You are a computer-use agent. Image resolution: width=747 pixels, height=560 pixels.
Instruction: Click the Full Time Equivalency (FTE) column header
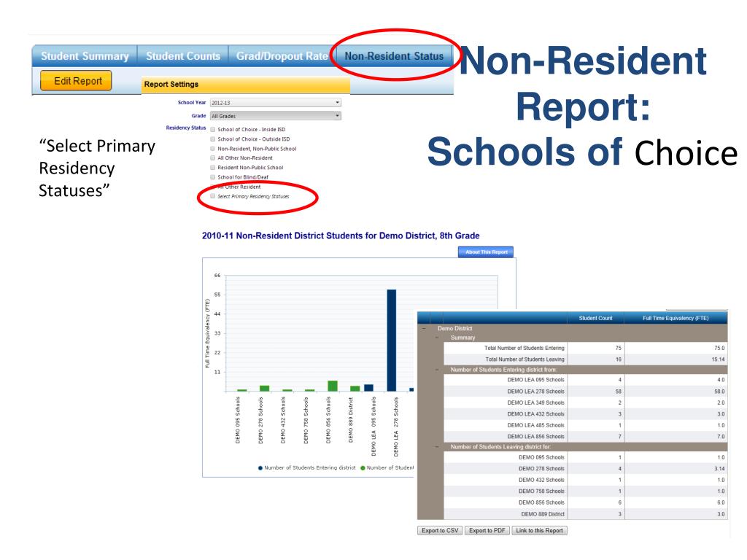pos(676,318)
